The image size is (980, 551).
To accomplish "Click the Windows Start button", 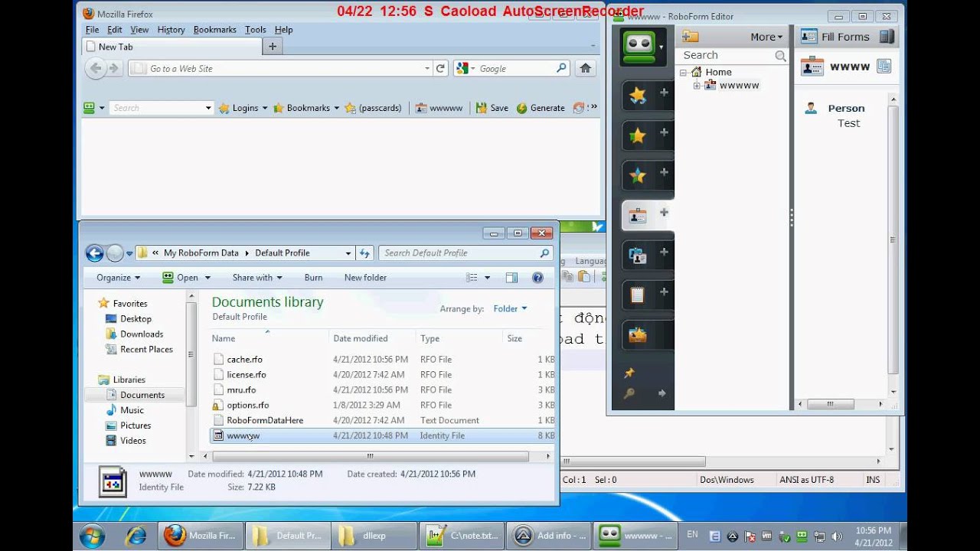I will (x=92, y=535).
